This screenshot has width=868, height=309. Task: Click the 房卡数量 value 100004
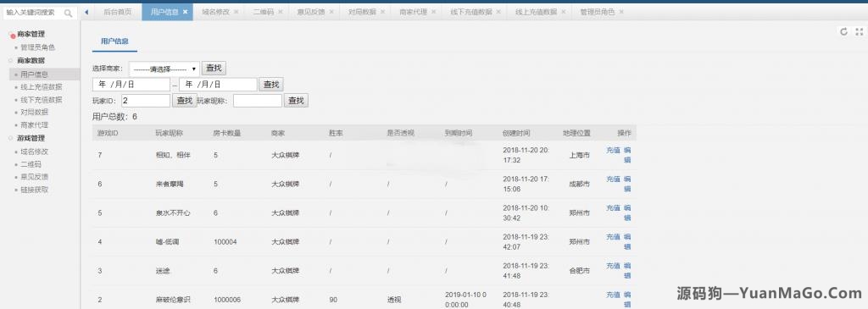point(225,241)
